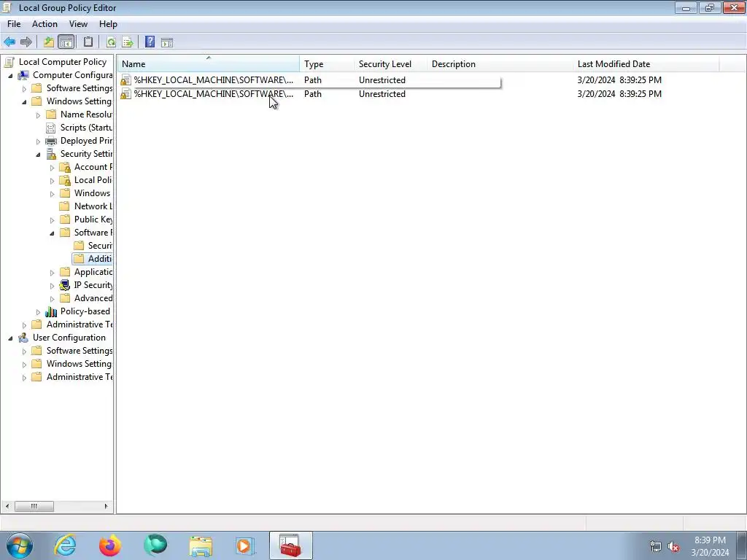Select the Deployed Printers printer icon
The width and height of the screenshot is (747, 560).
50,141
